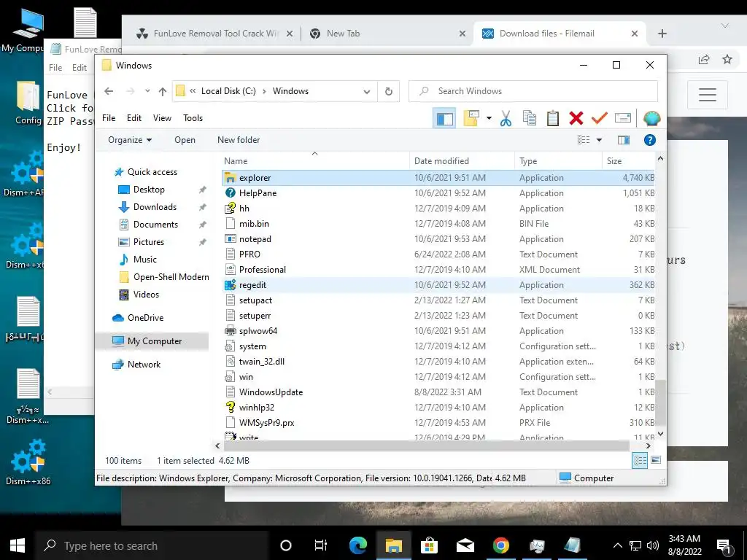Click the blue Help question mark icon

[649, 140]
